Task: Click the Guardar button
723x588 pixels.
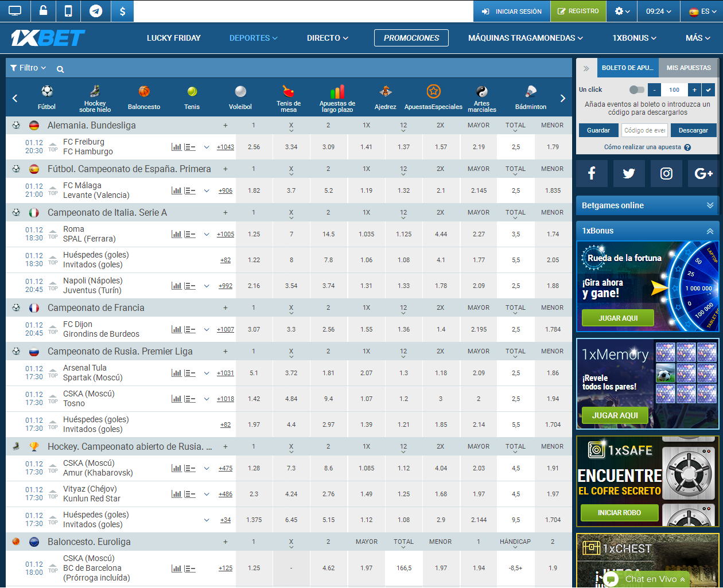Action: pos(598,130)
